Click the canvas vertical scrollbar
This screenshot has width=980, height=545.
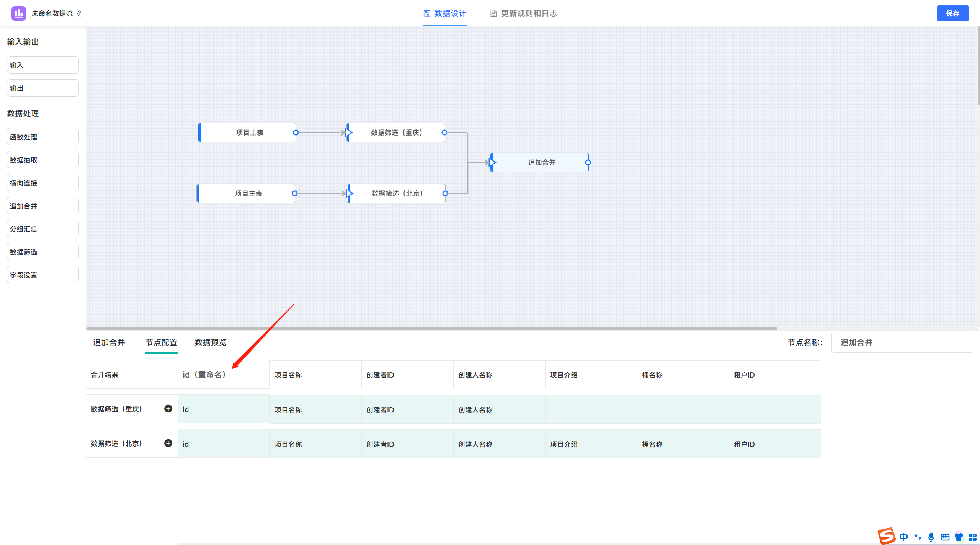point(978,65)
